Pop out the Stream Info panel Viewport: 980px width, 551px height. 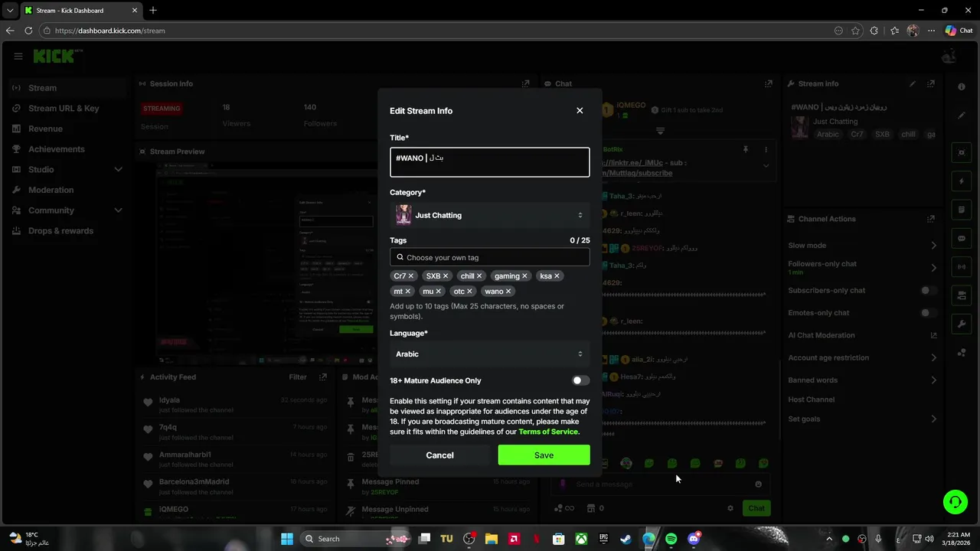(x=931, y=83)
